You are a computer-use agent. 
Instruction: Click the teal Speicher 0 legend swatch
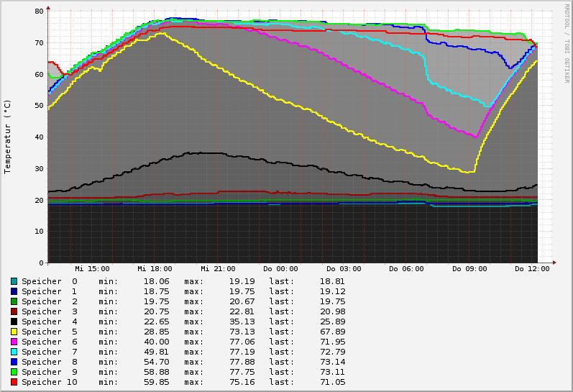coord(14,281)
